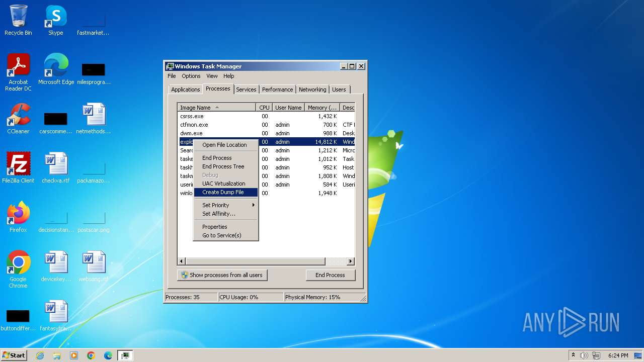
Task: Show hidden system tray icons
Action: (x=573, y=355)
